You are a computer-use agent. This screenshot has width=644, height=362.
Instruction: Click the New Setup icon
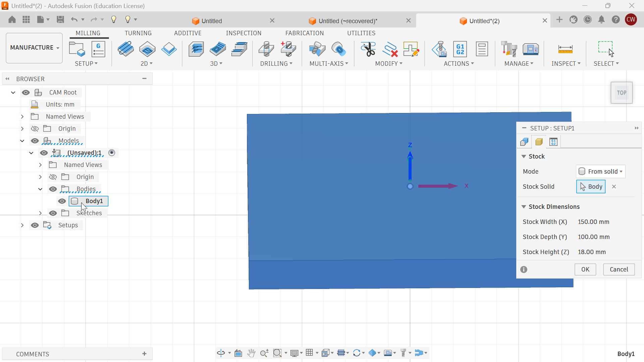click(x=77, y=49)
